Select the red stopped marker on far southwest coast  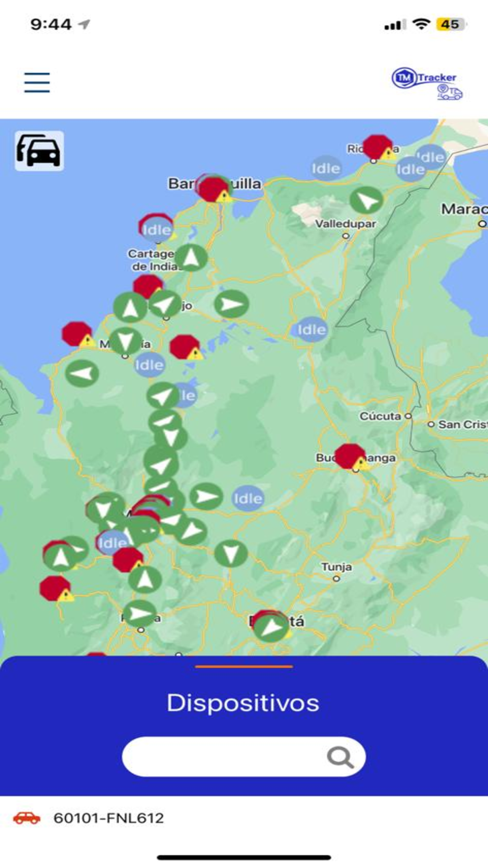pyautogui.click(x=55, y=588)
